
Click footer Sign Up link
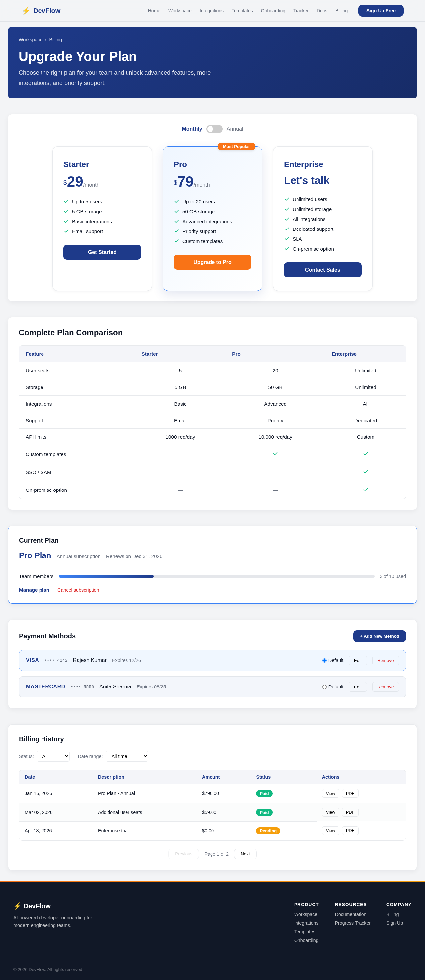(x=394, y=923)
